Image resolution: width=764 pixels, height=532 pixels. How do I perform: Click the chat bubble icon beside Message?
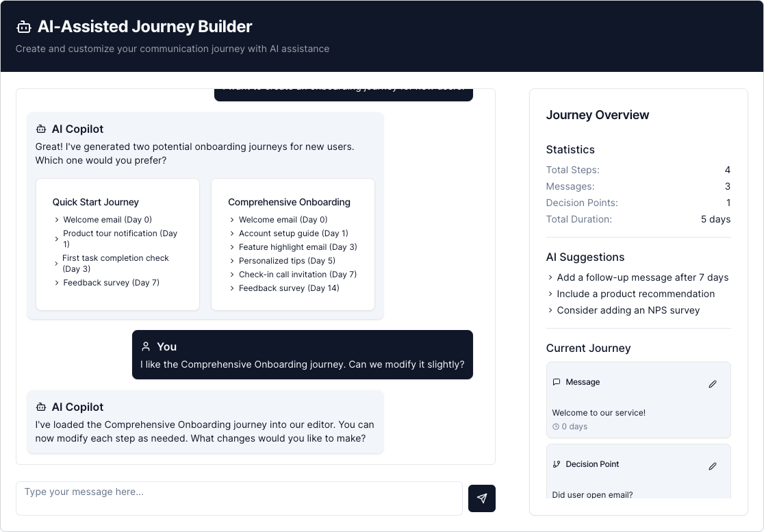pos(556,382)
